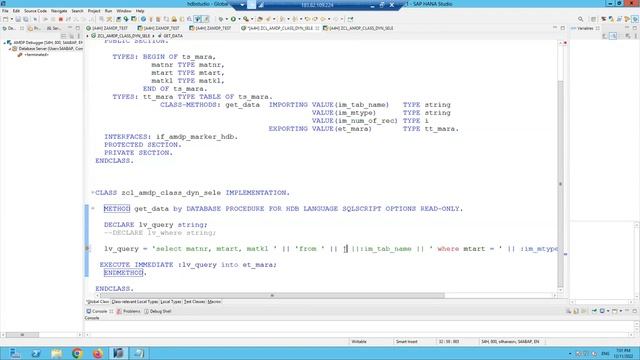Switch to the Debug Shell view tab
Viewport: 640px width, 360px height.
[x=158, y=311]
